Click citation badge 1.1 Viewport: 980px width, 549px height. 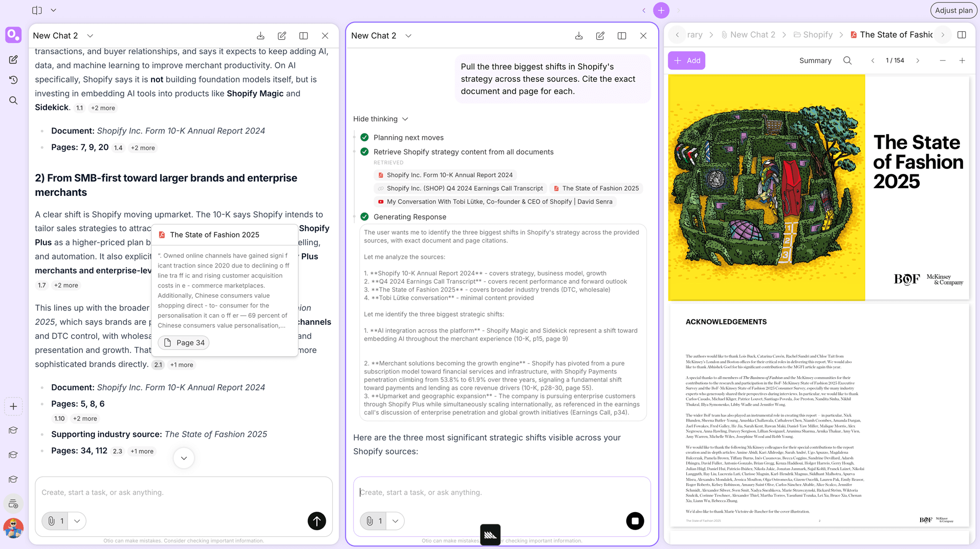(x=79, y=108)
